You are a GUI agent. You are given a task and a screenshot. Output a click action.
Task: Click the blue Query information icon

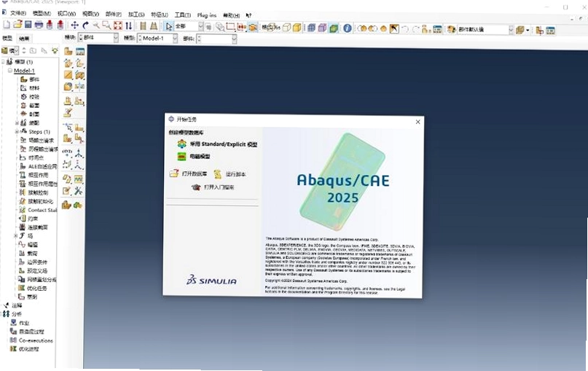348,28
